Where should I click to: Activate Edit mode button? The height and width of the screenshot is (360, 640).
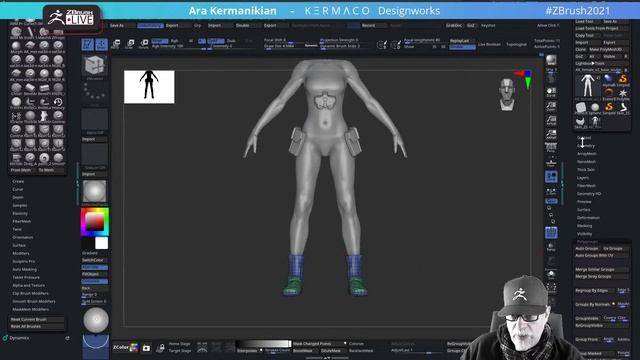[87, 44]
